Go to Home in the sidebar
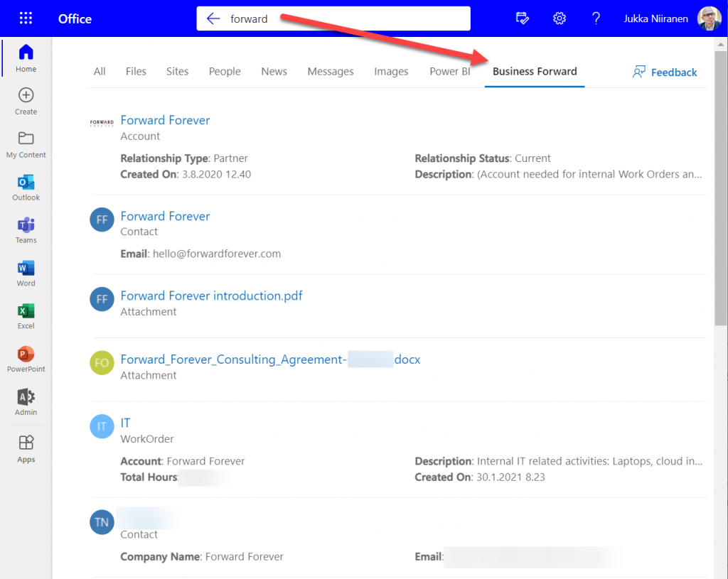The width and height of the screenshot is (728, 579). coord(26,58)
